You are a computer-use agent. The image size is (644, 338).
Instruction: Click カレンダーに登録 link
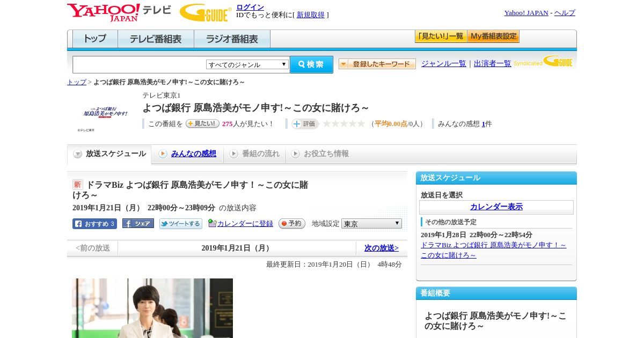245,224
